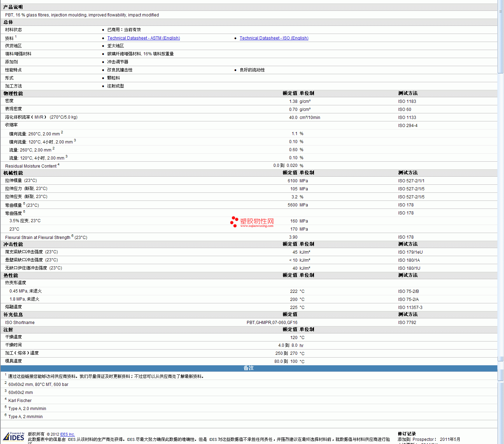
Task: Click the ISO Shortname value PBT,GHMPR,07-060,GF16
Action: (x=272, y=323)
